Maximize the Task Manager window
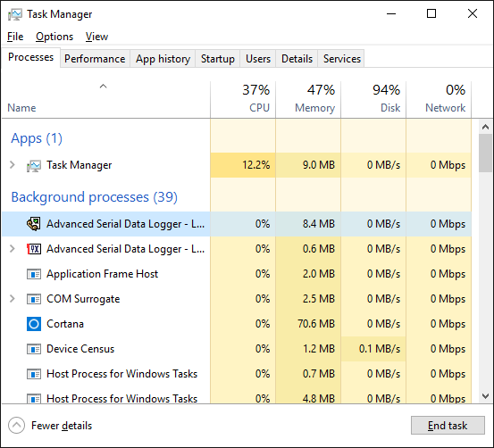The height and width of the screenshot is (448, 494). tap(431, 14)
